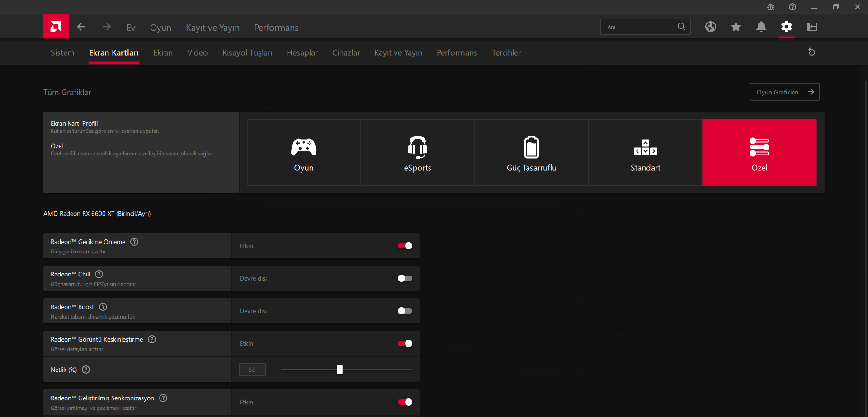
Task: Open Oyun Grafikleri button
Action: point(785,92)
